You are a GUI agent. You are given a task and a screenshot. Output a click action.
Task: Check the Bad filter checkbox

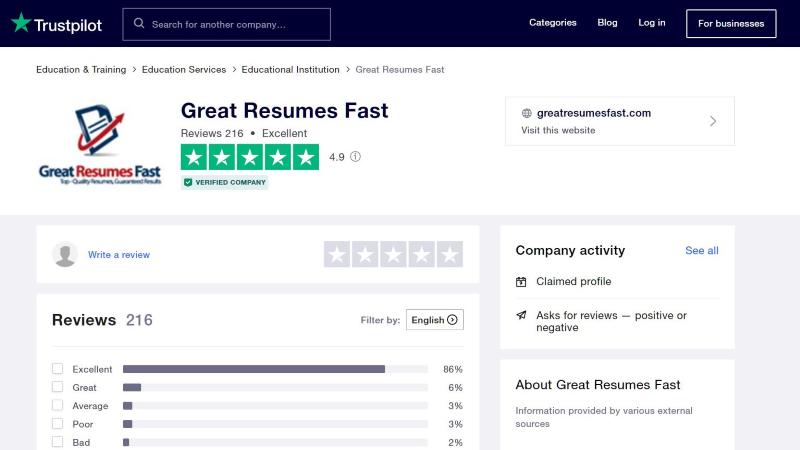[58, 442]
